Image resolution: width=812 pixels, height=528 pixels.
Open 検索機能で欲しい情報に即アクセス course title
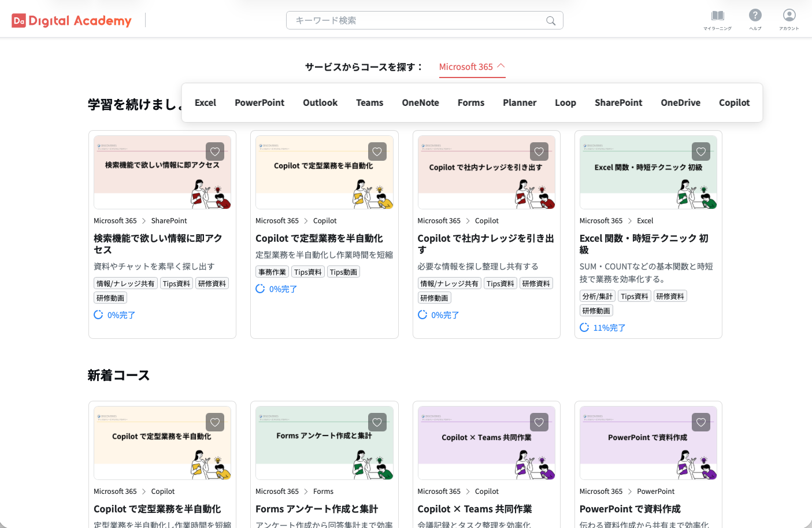[158, 244]
